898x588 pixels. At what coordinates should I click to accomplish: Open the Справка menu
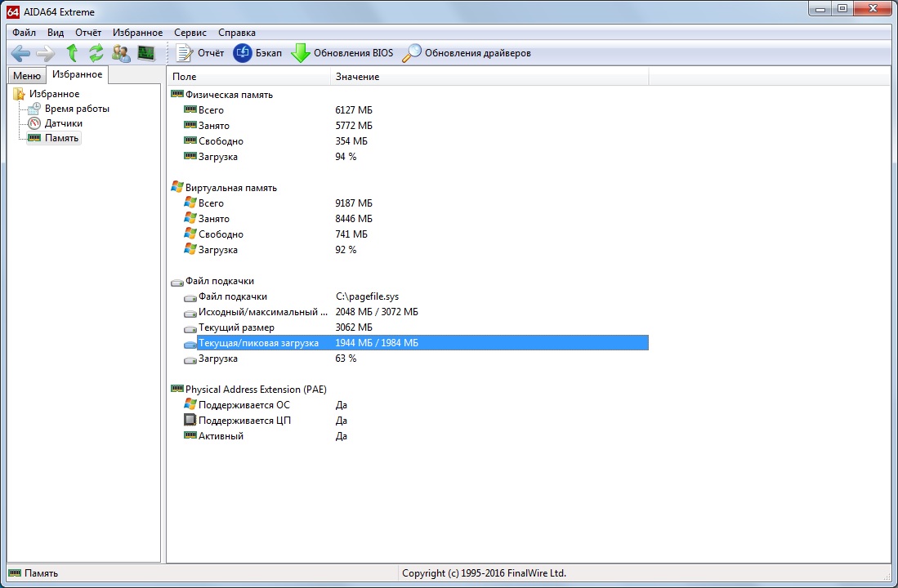pos(236,33)
